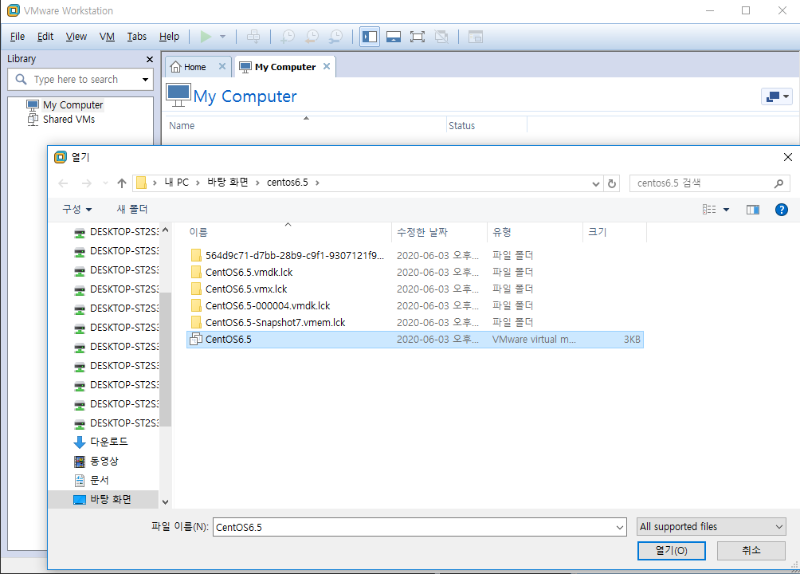Click 새 폴더 new folder button
The height and width of the screenshot is (574, 800).
click(132, 209)
